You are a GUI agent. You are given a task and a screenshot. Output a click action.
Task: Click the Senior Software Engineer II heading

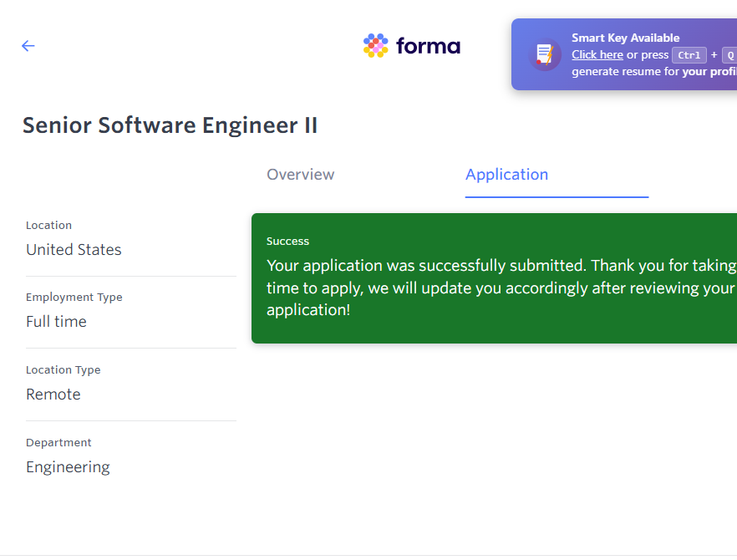170,125
